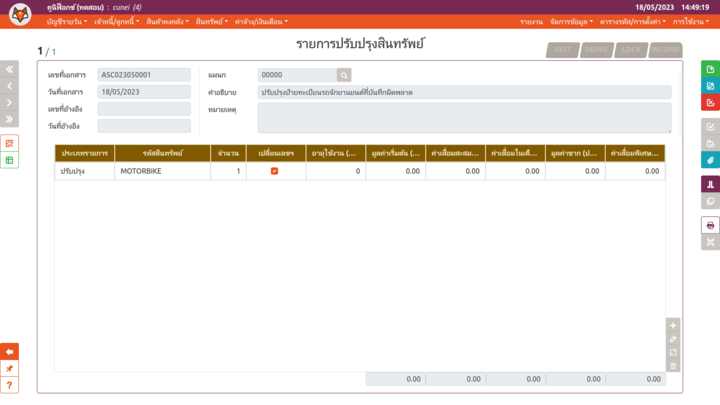Open help question mark icon

(x=9, y=385)
